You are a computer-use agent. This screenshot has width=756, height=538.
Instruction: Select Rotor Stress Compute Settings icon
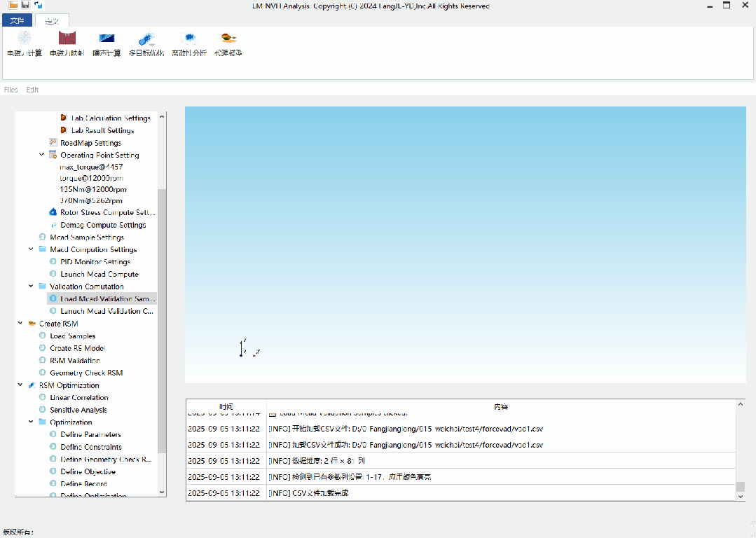pyautogui.click(x=53, y=212)
